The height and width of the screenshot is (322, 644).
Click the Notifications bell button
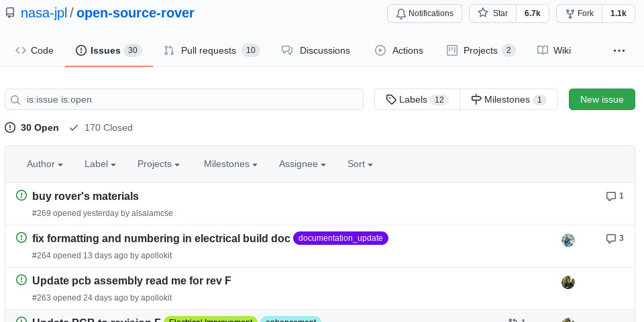pyautogui.click(x=424, y=13)
